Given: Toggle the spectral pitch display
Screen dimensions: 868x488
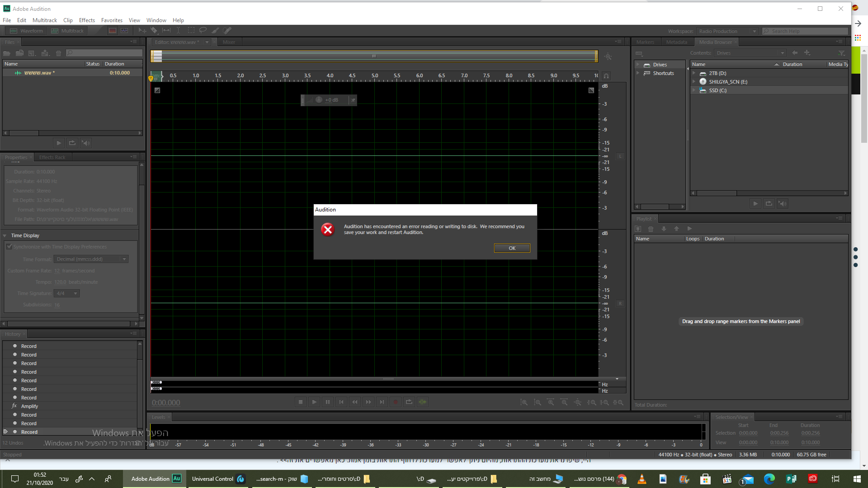Looking at the screenshot, I should coord(124,31).
